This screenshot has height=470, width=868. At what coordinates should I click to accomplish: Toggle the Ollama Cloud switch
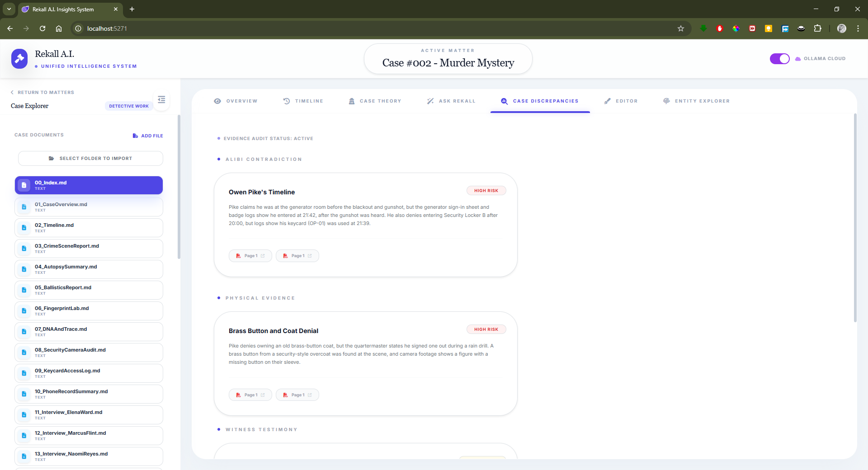[x=779, y=59]
